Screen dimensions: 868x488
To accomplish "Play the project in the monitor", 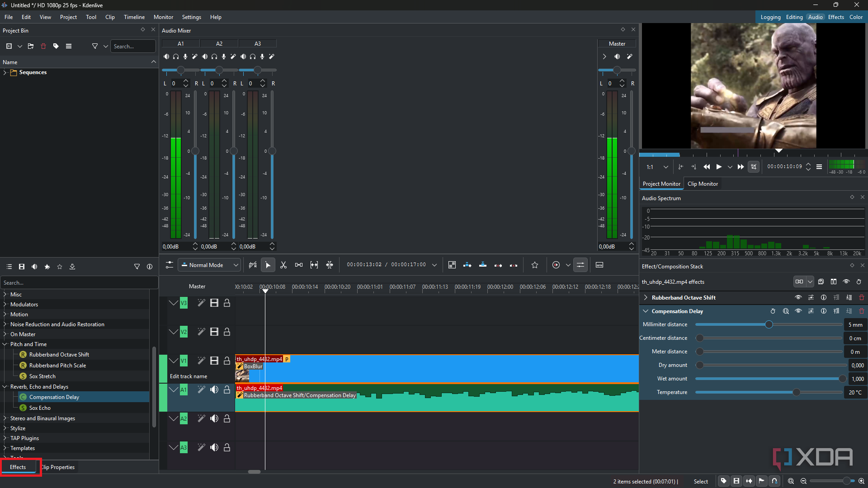I will [719, 167].
